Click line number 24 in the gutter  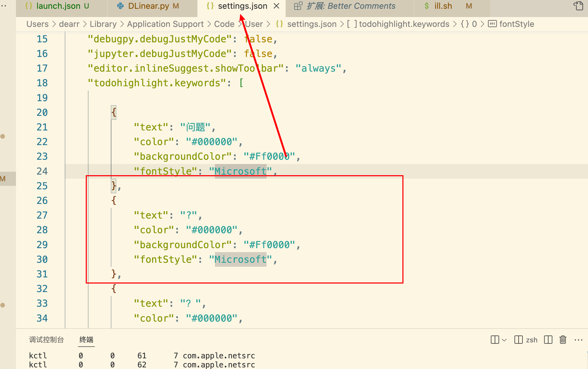pos(42,171)
